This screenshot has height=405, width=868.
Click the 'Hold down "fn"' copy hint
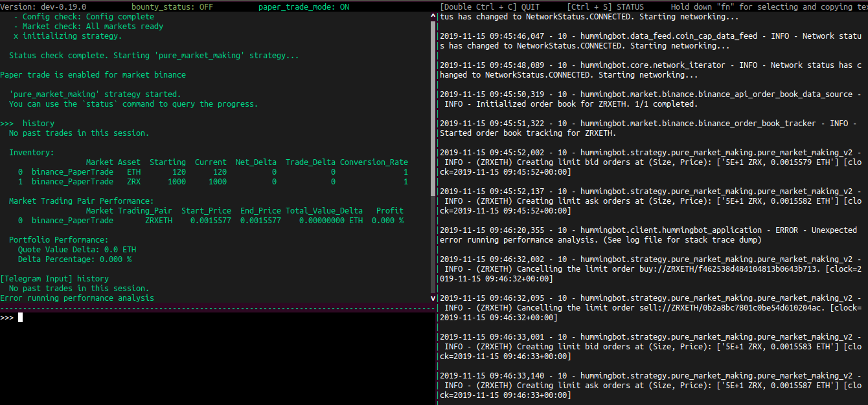pyautogui.click(x=769, y=7)
